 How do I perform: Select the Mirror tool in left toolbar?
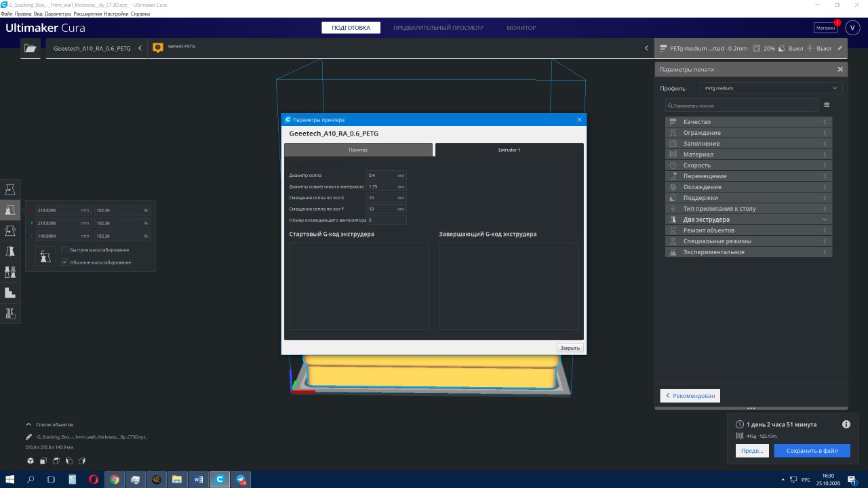[10, 251]
